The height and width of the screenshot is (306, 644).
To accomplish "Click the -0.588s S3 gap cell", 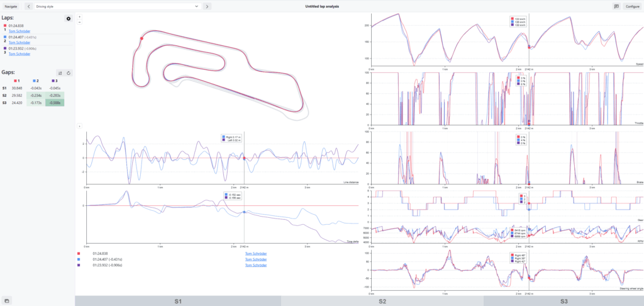I will 55,103.
